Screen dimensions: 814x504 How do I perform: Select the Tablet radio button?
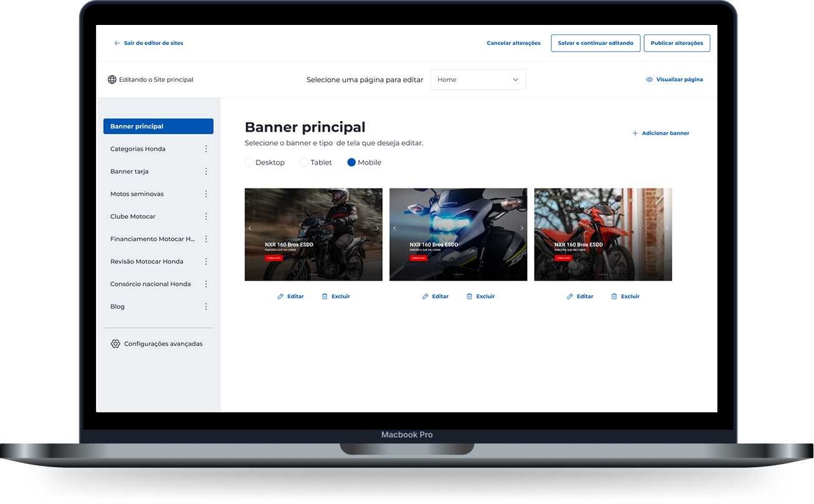tap(304, 162)
